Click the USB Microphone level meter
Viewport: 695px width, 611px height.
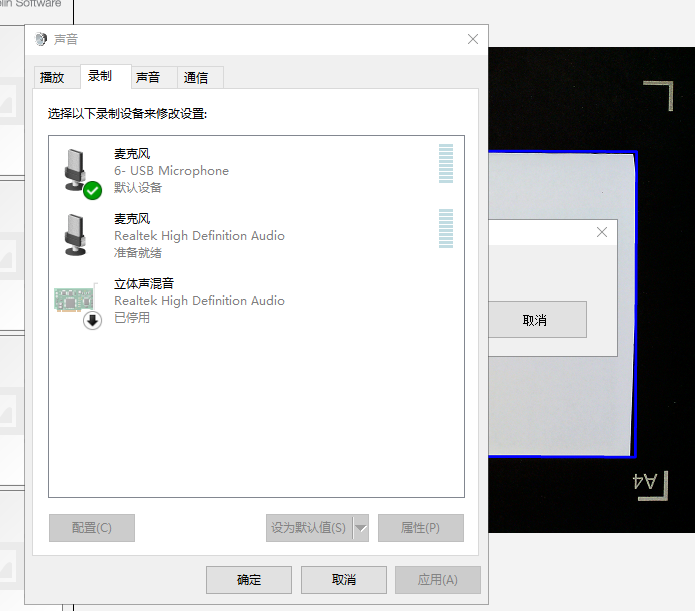click(446, 164)
